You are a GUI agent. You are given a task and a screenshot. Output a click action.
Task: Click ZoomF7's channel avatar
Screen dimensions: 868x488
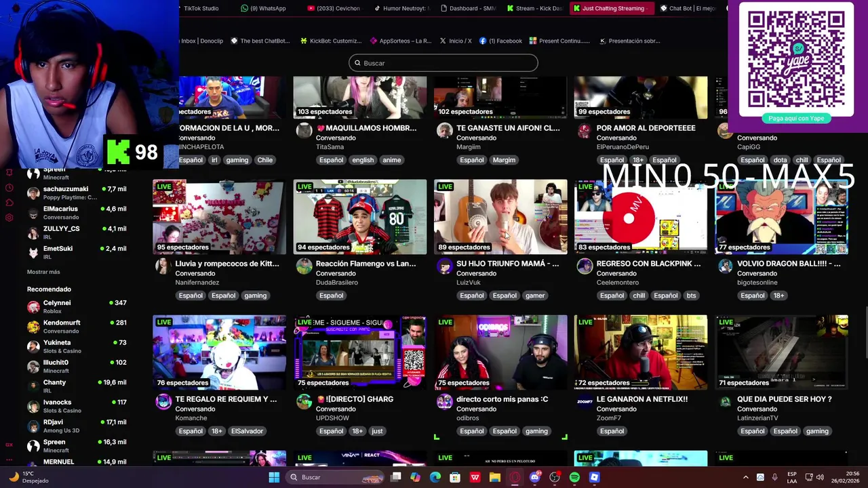coord(585,402)
